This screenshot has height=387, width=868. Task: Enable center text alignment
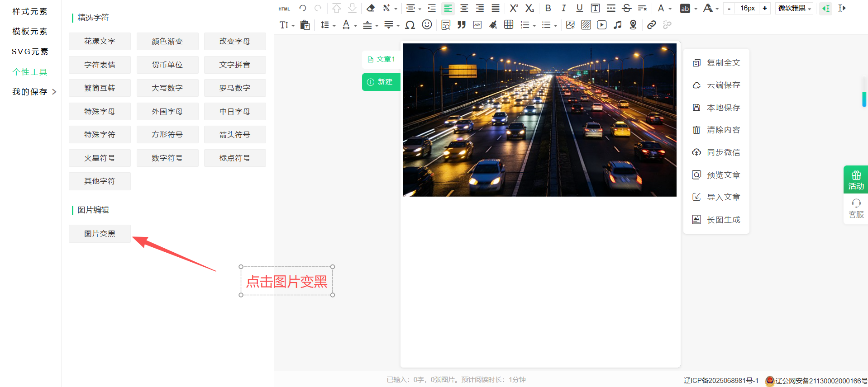(x=464, y=8)
